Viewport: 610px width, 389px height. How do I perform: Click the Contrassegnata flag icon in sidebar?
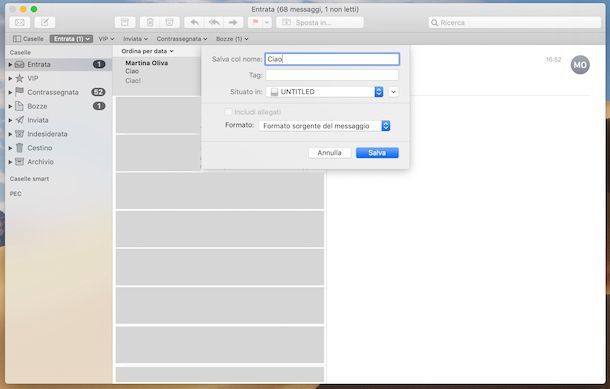19,92
